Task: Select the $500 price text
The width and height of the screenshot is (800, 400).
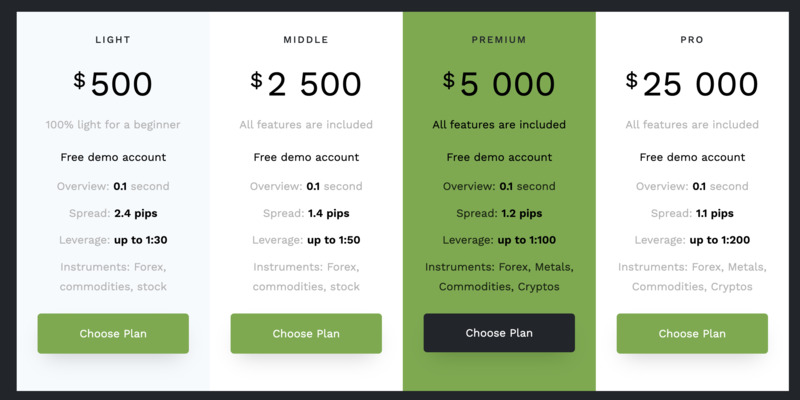Action: (x=113, y=84)
